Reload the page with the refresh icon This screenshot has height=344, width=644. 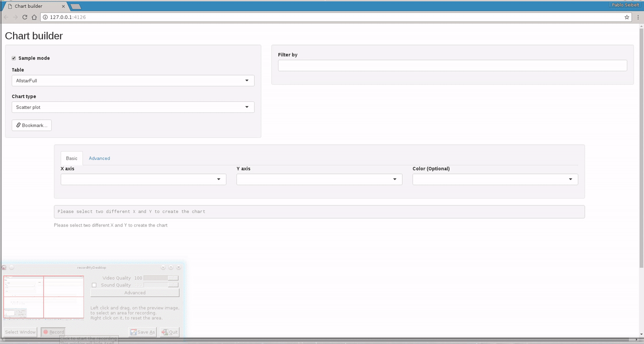[x=25, y=17]
